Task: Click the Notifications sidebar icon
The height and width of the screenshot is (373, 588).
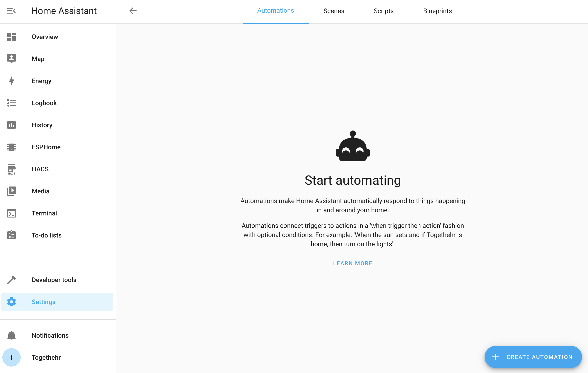Action: click(11, 335)
